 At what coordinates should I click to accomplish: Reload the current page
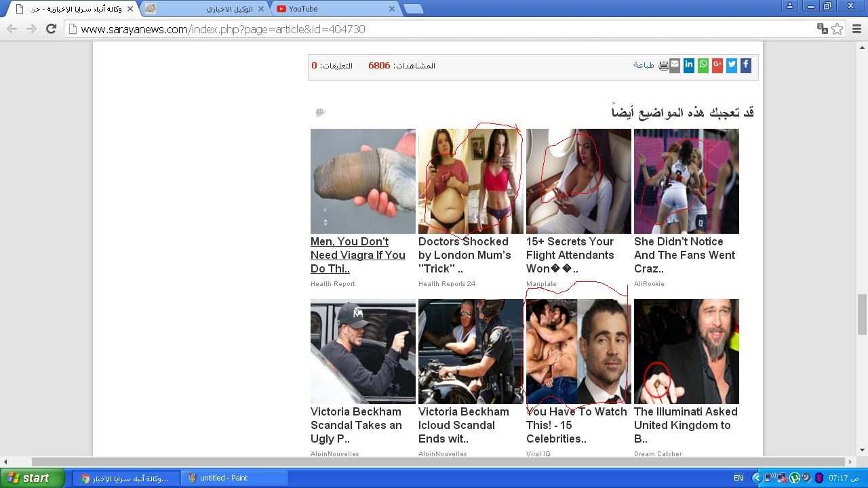51,28
